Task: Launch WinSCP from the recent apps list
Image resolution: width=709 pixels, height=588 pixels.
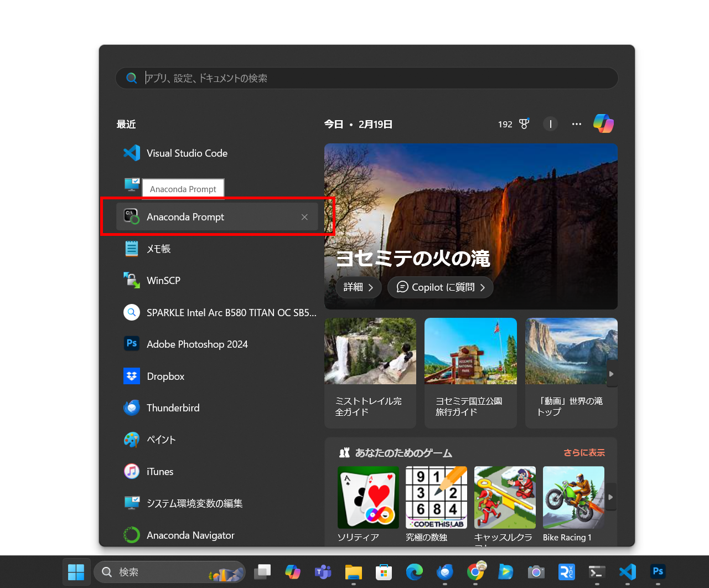Action: coord(163,280)
